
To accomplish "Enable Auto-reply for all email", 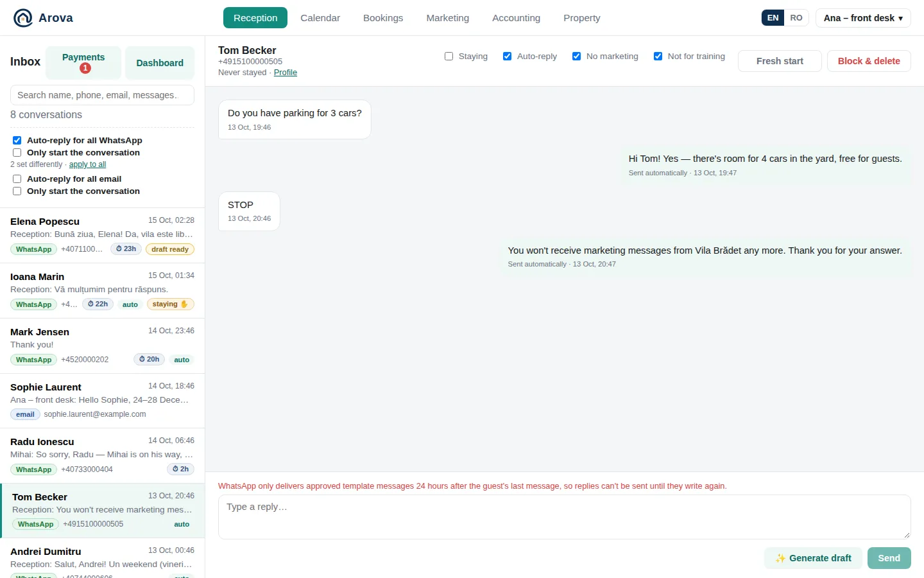I will pyautogui.click(x=17, y=179).
